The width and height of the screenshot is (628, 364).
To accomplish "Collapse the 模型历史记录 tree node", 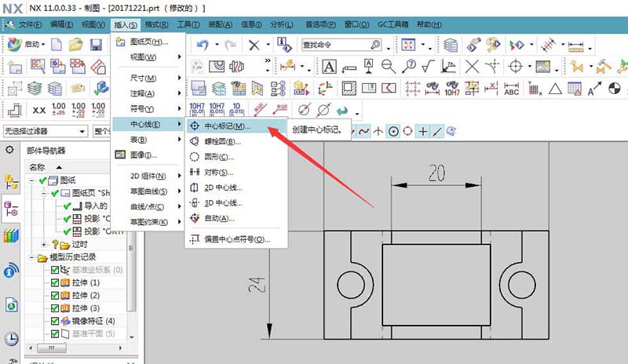I will (x=31, y=257).
